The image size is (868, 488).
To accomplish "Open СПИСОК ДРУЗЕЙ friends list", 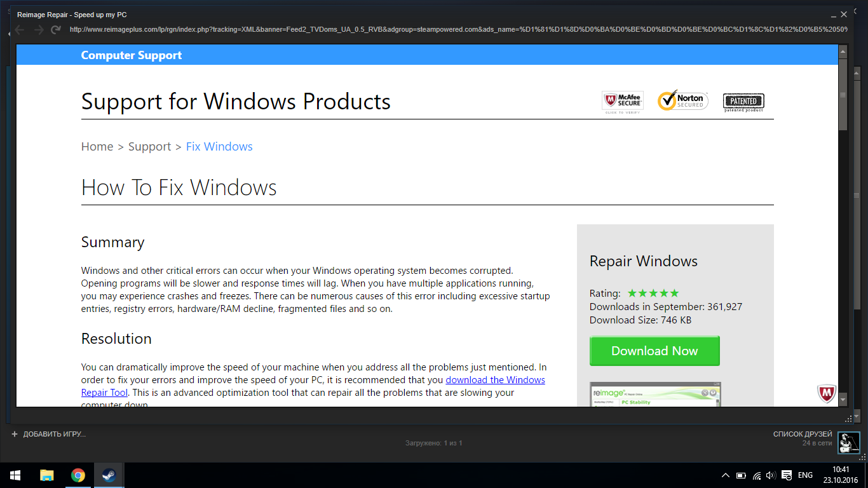I will pyautogui.click(x=803, y=434).
